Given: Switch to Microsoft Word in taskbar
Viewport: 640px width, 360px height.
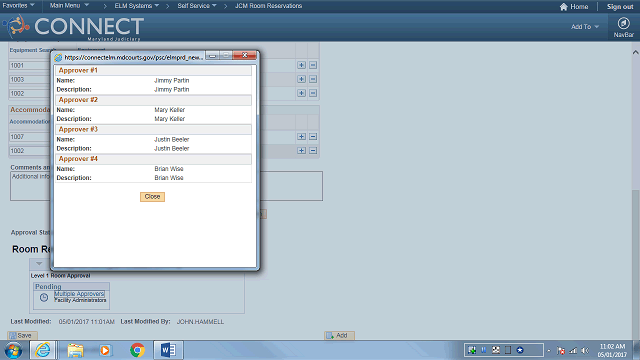Looking at the screenshot, I should tap(168, 350).
